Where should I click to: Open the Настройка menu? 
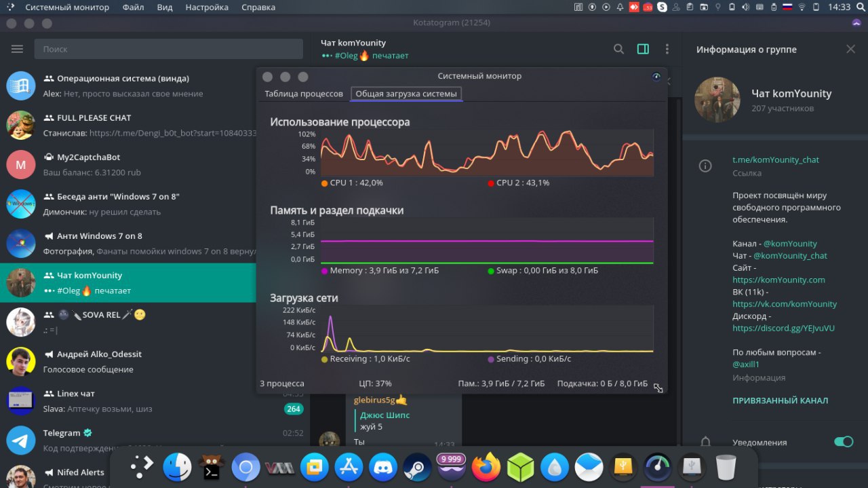[x=207, y=7]
